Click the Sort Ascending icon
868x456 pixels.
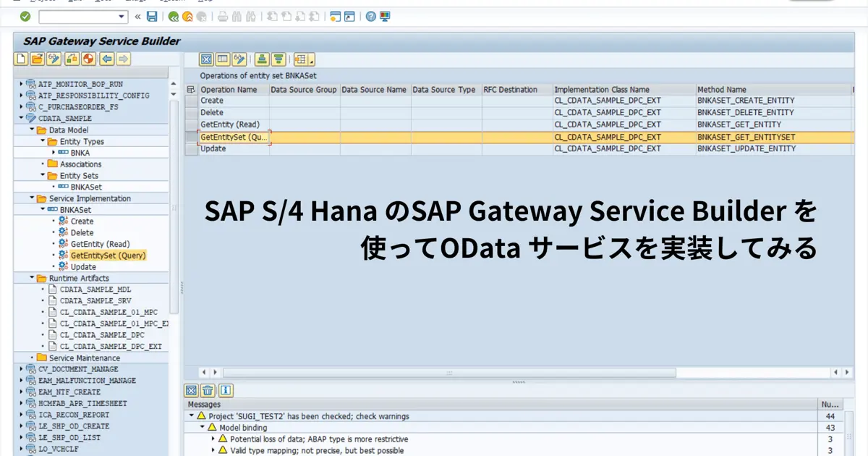coord(262,59)
